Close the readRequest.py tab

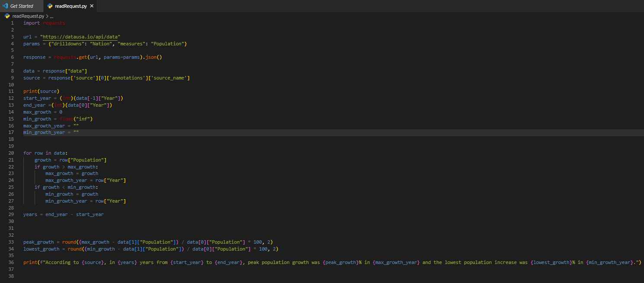[92, 6]
